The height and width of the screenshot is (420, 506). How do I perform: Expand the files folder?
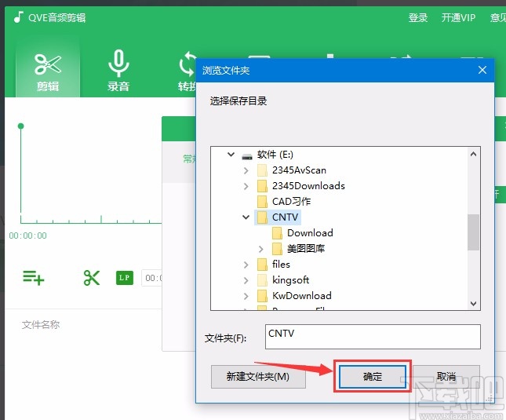point(246,265)
